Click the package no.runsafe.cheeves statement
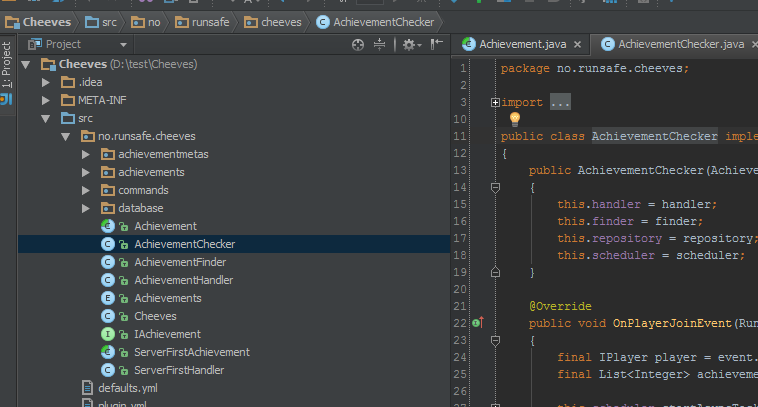This screenshot has width=758, height=407. [595, 68]
